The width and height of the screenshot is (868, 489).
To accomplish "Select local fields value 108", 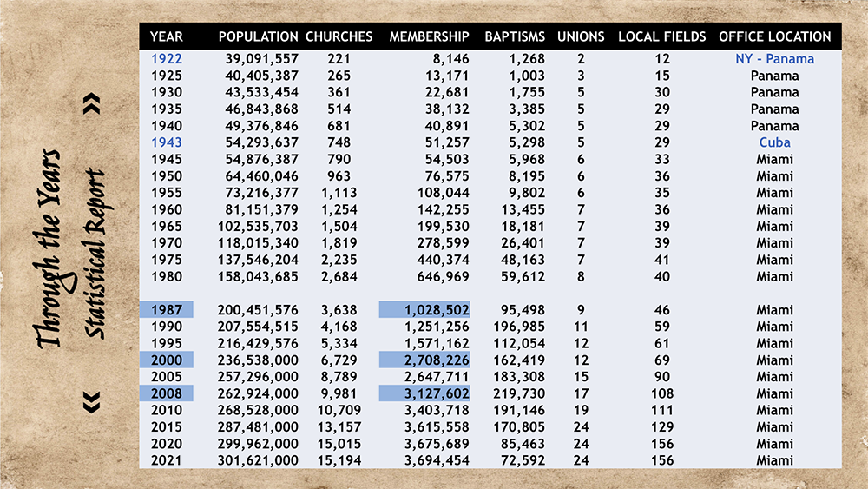I will [662, 393].
